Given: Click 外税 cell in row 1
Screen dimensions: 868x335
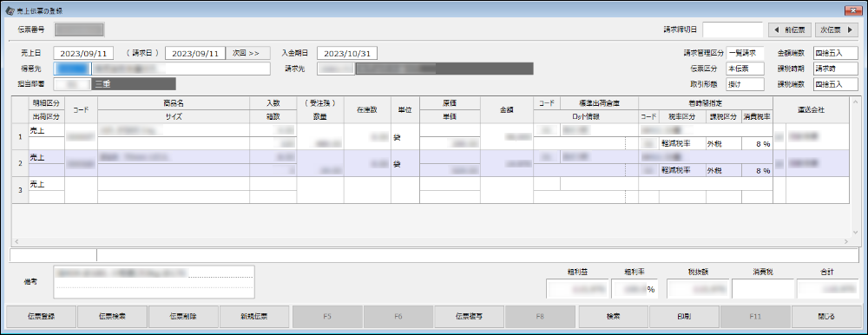Looking at the screenshot, I should (724, 143).
